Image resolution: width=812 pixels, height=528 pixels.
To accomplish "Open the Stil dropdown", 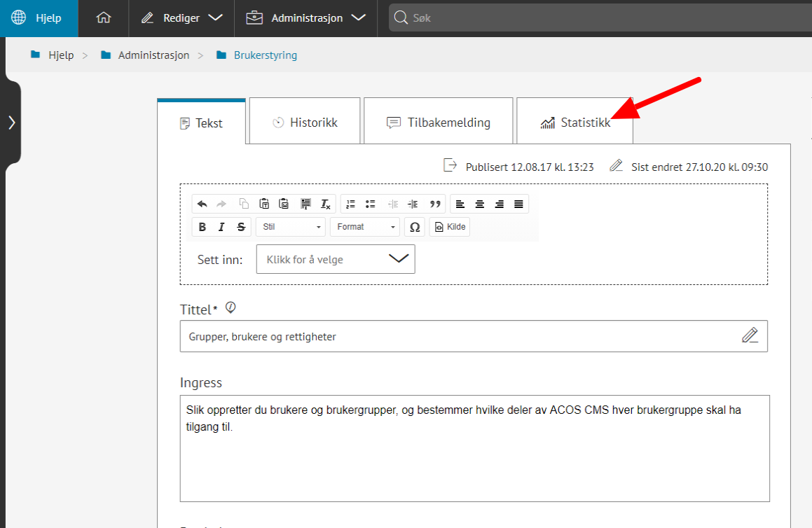I will pyautogui.click(x=291, y=227).
